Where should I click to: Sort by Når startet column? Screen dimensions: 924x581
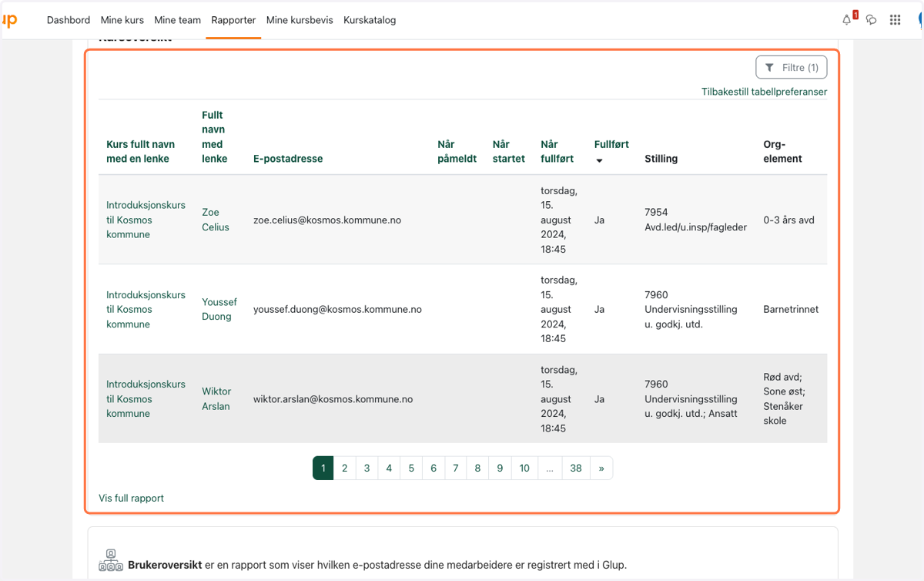pos(508,152)
